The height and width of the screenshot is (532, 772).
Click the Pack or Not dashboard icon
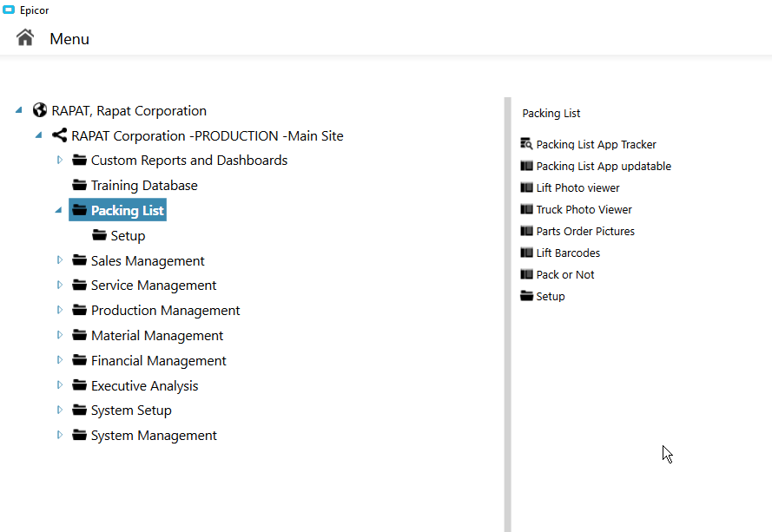point(526,274)
